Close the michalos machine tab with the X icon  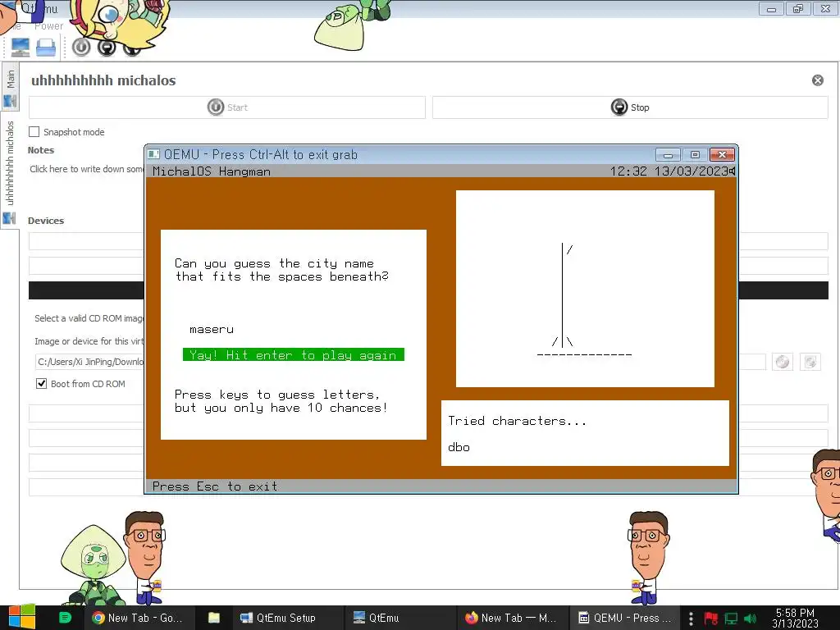818,80
